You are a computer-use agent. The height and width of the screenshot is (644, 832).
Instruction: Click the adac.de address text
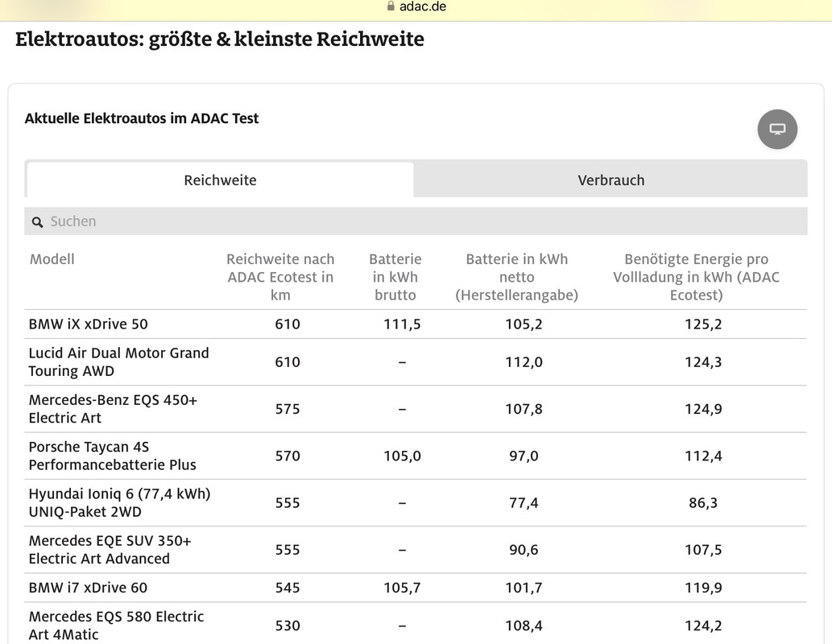(x=422, y=6)
